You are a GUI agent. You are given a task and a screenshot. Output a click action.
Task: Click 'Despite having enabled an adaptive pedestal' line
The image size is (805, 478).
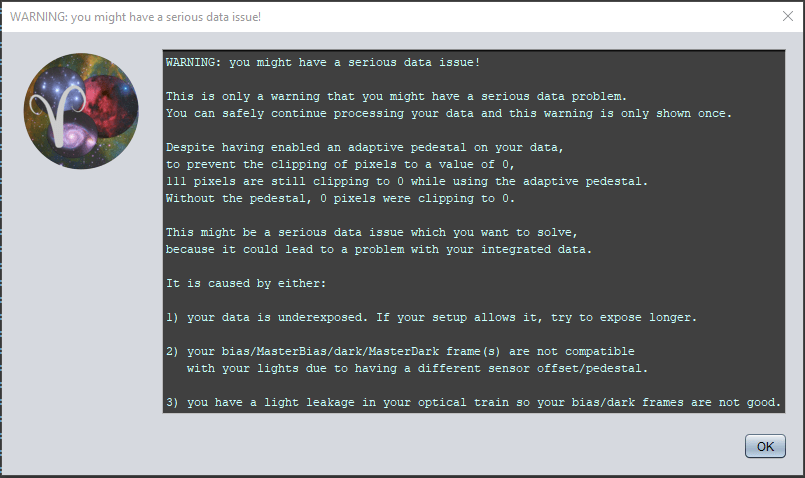pos(365,147)
